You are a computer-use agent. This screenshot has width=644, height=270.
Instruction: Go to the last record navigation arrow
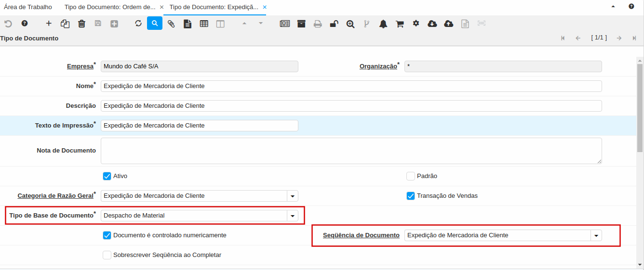634,38
